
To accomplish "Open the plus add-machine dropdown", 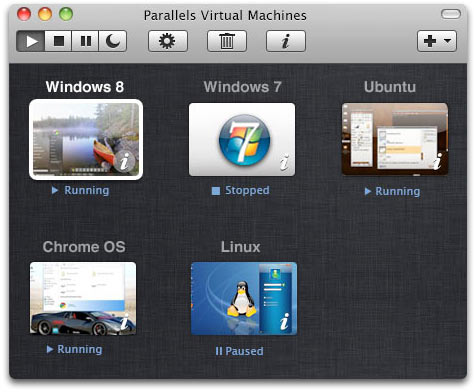I will (437, 41).
